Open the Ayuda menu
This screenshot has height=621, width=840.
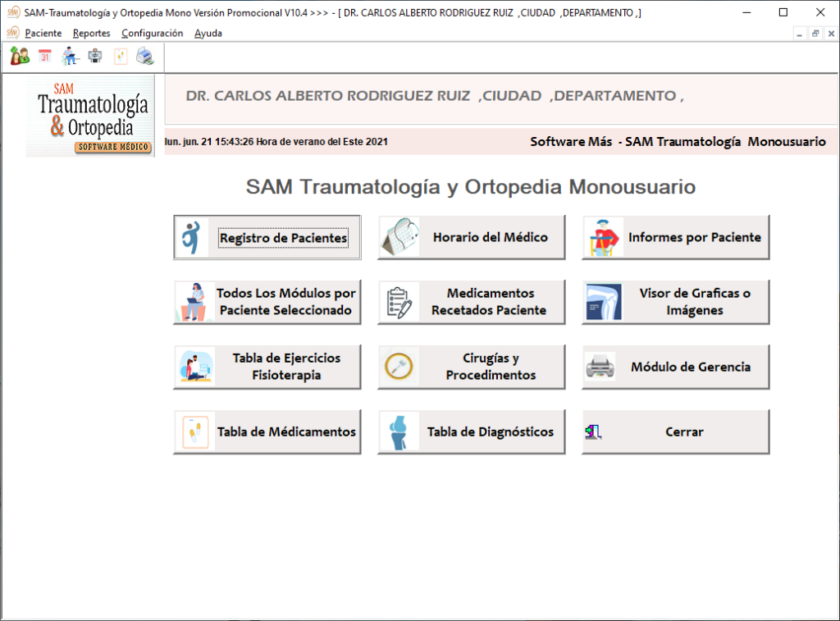pos(208,33)
